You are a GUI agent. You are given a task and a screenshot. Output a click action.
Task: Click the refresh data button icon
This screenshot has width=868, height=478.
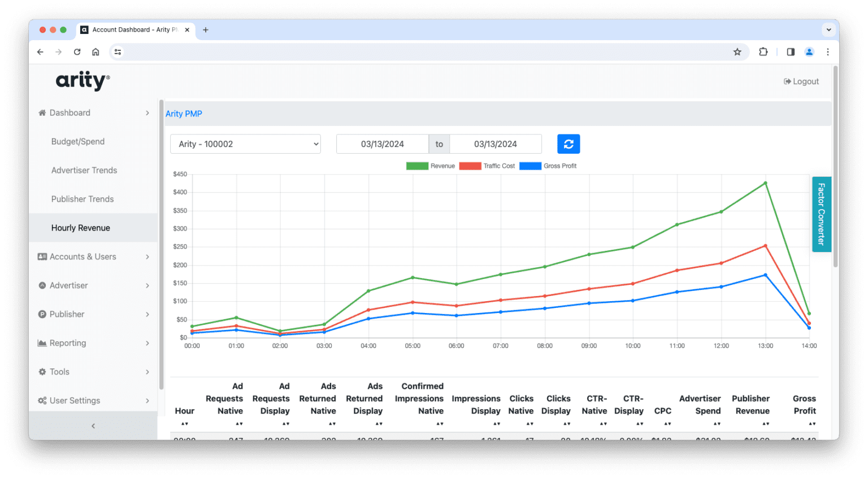(x=568, y=144)
